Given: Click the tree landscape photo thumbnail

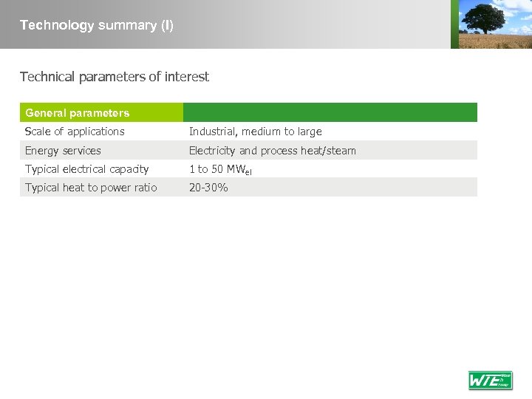Looking at the screenshot, I should coord(495,24).
